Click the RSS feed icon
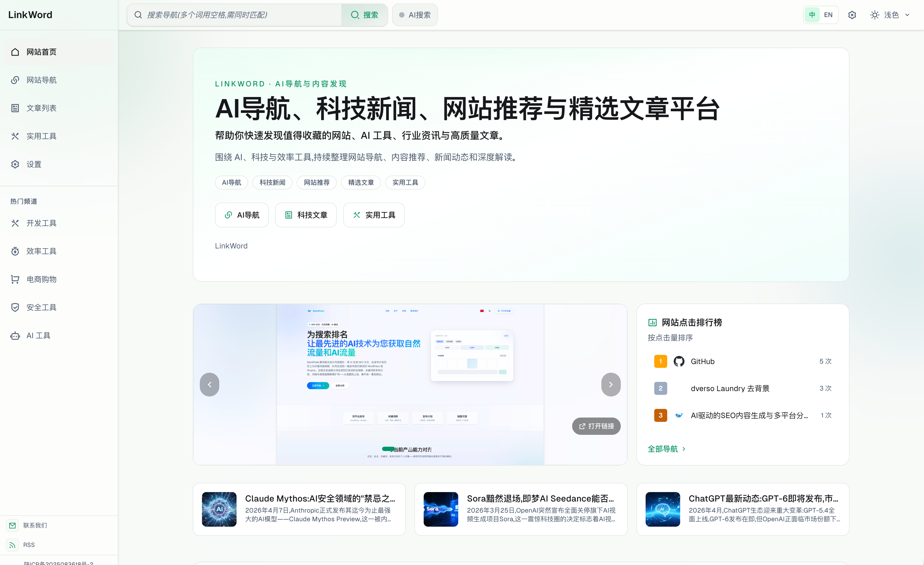 click(12, 545)
